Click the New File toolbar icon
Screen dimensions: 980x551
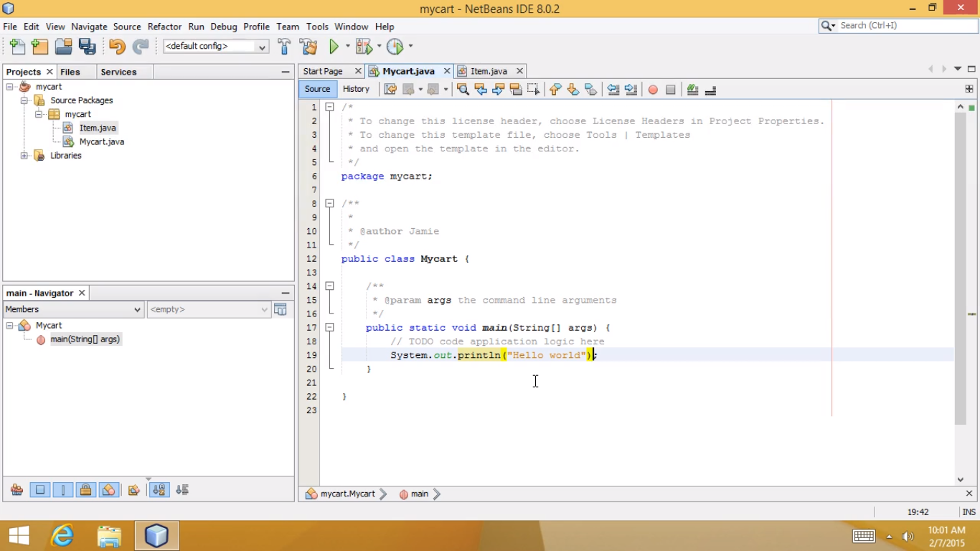click(17, 47)
